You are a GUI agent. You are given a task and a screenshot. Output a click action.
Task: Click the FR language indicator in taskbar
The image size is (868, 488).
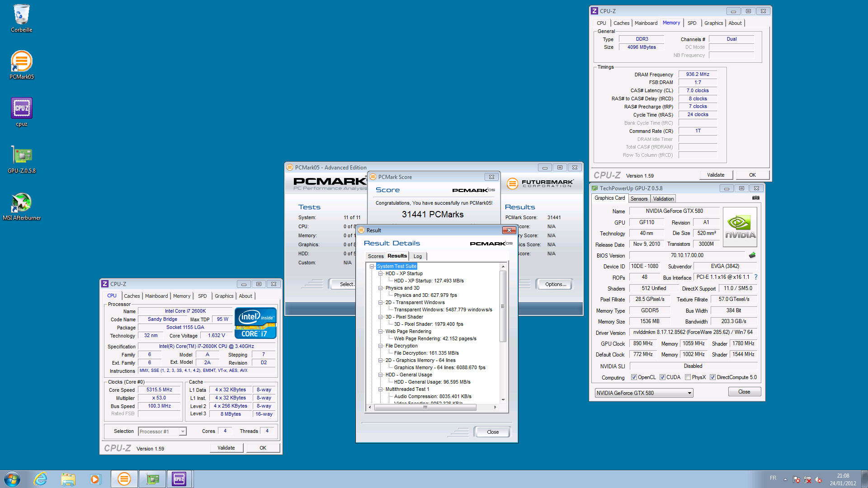tap(773, 478)
